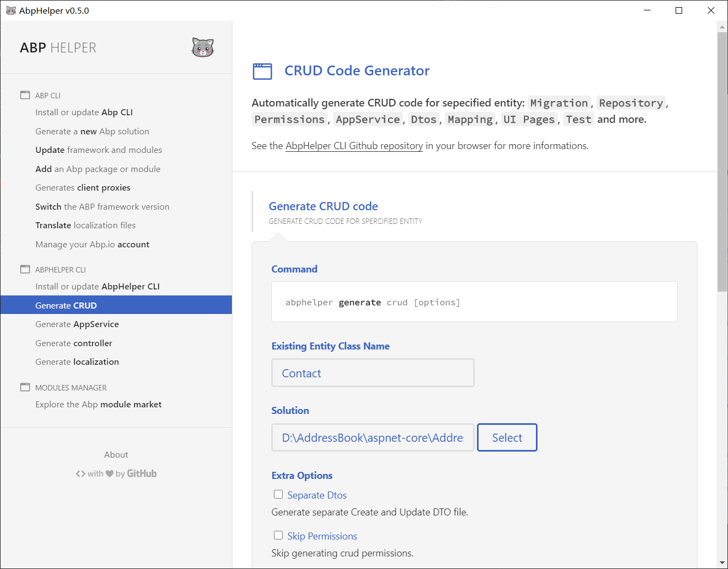Select Update framework and modules
Viewport: 728px width, 569px height.
(99, 150)
